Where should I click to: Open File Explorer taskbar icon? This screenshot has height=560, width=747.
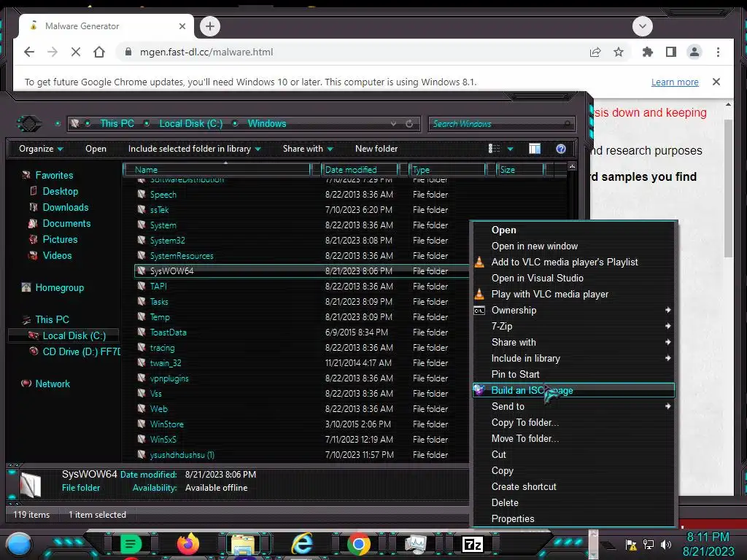[243, 544]
